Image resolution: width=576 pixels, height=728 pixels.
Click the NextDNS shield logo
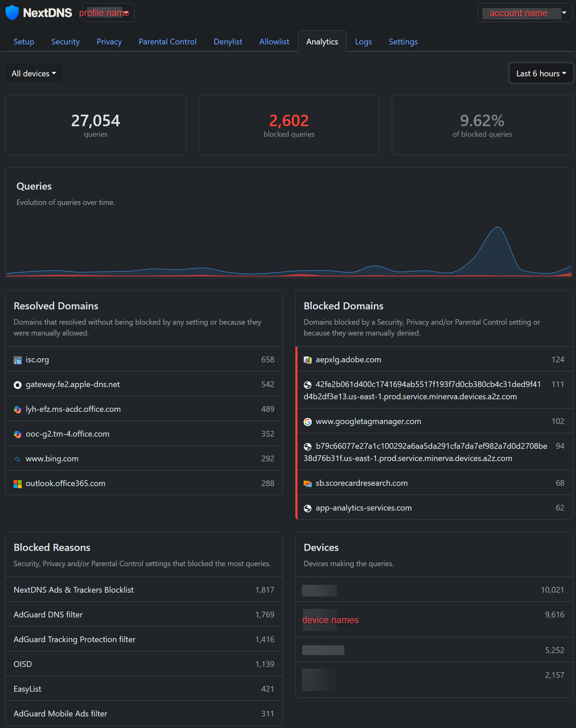click(x=12, y=13)
